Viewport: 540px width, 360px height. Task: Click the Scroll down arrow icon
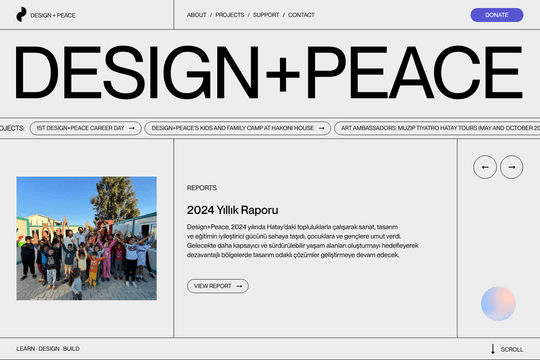coord(493,349)
